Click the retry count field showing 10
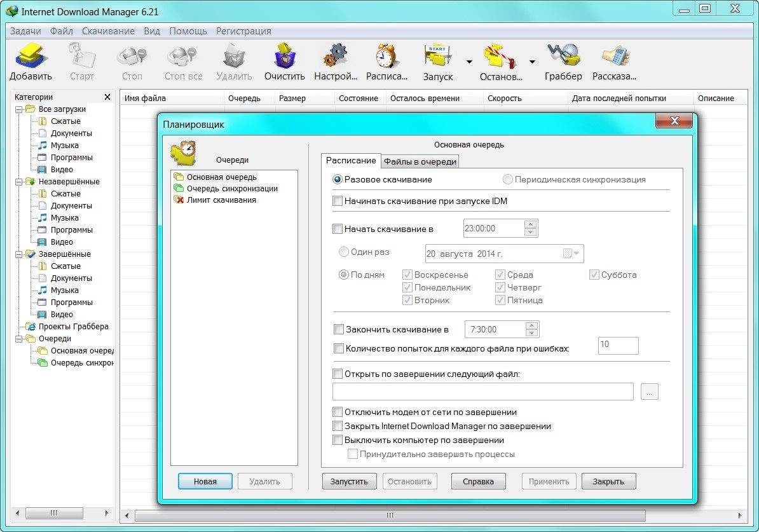The height and width of the screenshot is (532, 759). coord(618,346)
